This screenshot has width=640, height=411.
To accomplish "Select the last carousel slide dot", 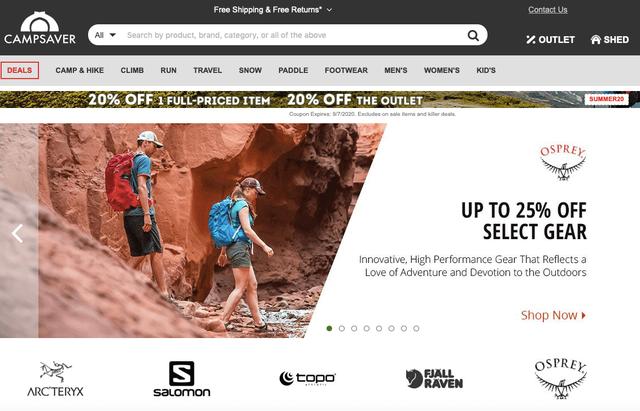I will click(x=416, y=329).
